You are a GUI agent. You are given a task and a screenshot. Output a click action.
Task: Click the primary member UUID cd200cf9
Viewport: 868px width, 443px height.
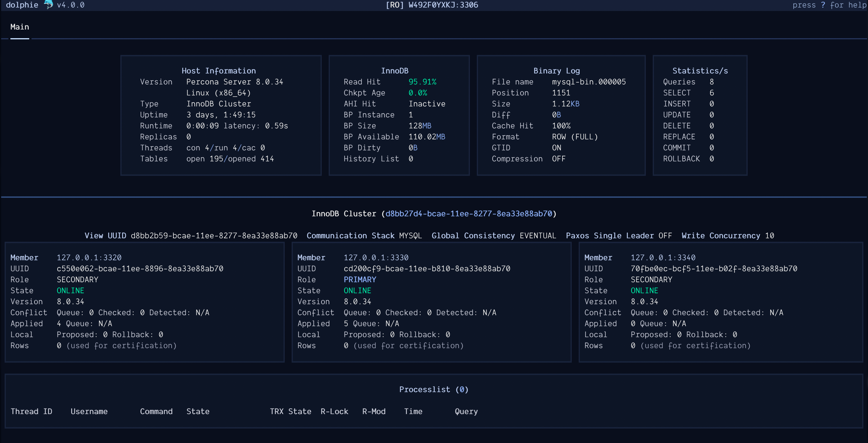(427, 269)
